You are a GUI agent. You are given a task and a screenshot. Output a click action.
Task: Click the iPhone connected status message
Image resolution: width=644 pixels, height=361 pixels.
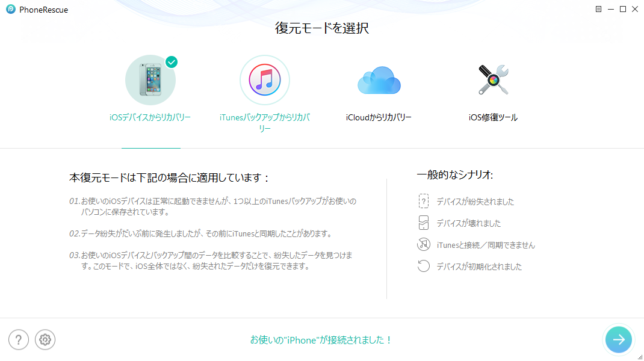(321, 340)
